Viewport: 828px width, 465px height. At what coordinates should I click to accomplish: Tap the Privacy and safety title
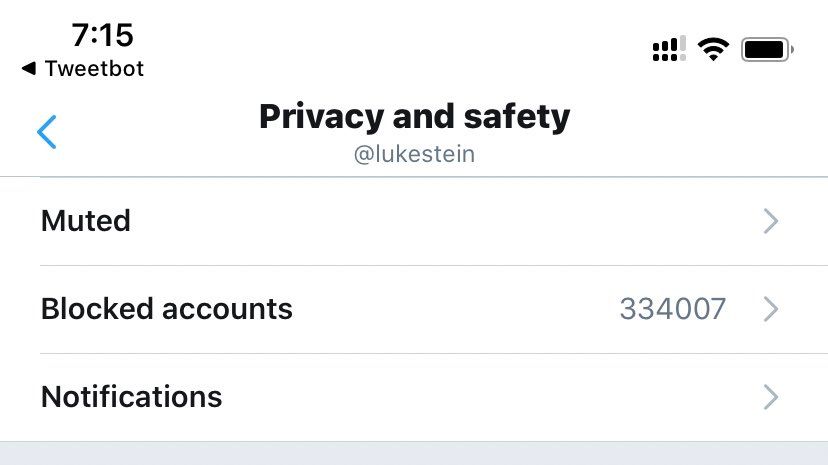(414, 117)
